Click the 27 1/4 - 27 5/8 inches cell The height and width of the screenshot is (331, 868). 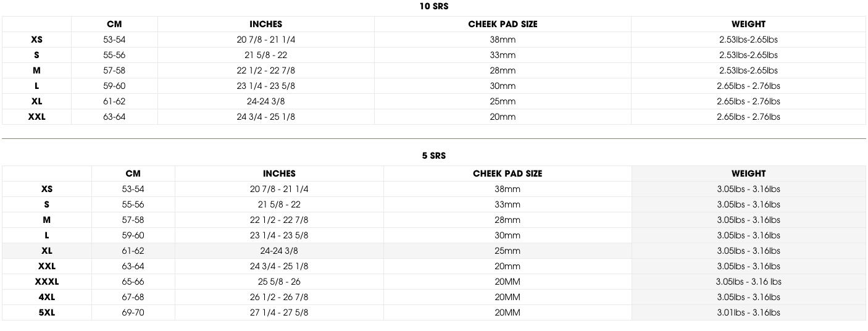[279, 312]
